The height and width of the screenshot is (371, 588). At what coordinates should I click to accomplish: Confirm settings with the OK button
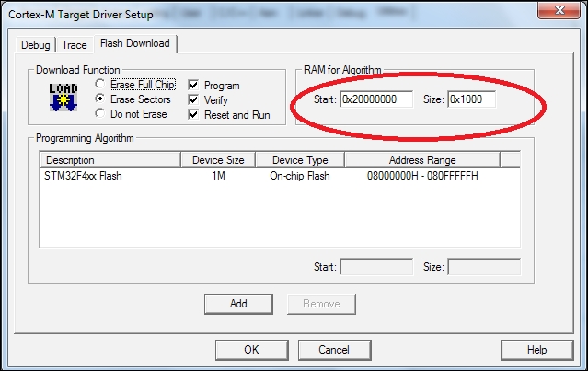[x=251, y=350]
